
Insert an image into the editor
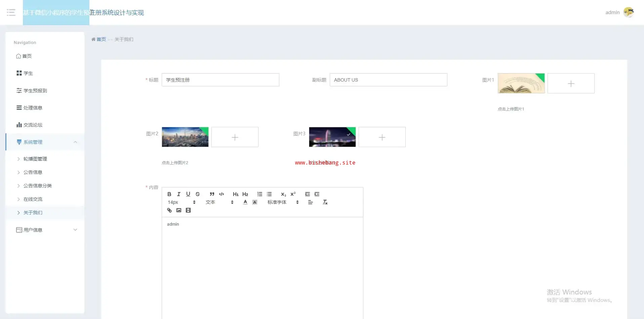[179, 210]
